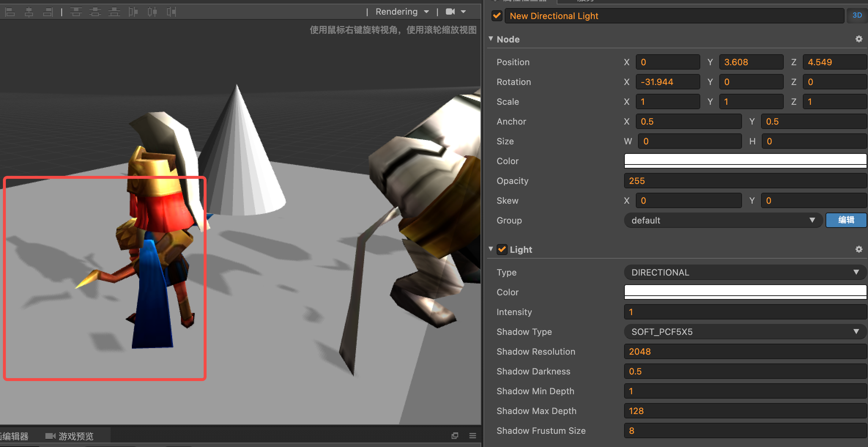868x447 pixels.
Task: Disable the Light component checkbox
Action: (x=502, y=250)
